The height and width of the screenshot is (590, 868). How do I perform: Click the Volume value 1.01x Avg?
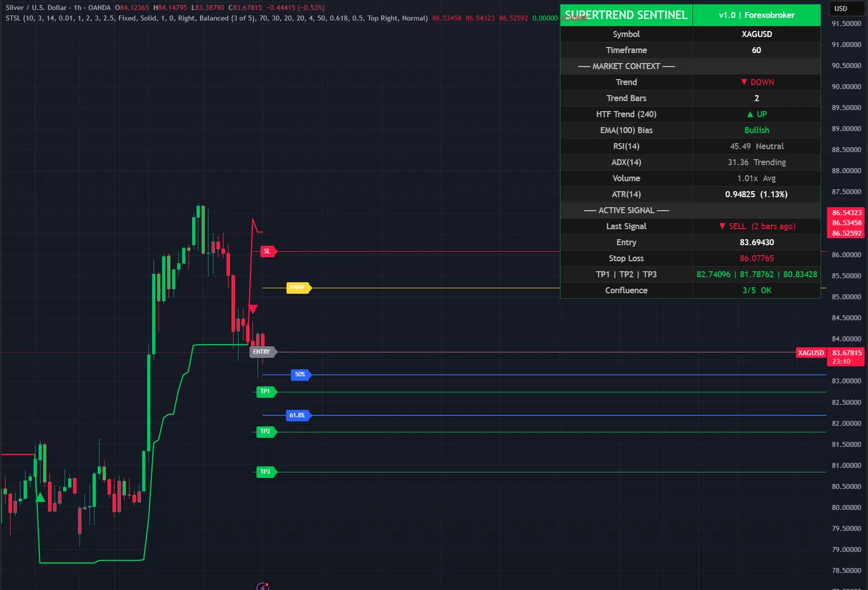pyautogui.click(x=757, y=179)
